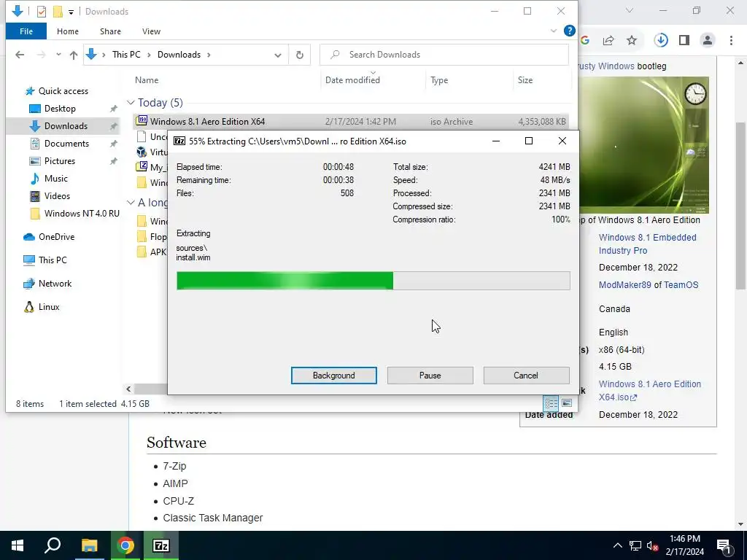Select Windows 8.1 Aero Edition X64 file
Screen dimensions: 747x560
[350, 122]
